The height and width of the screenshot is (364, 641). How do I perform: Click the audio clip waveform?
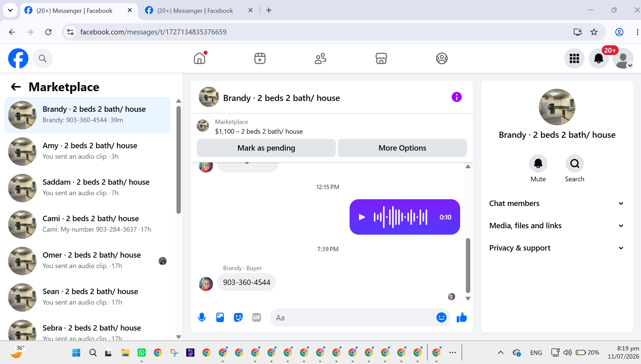coord(400,217)
